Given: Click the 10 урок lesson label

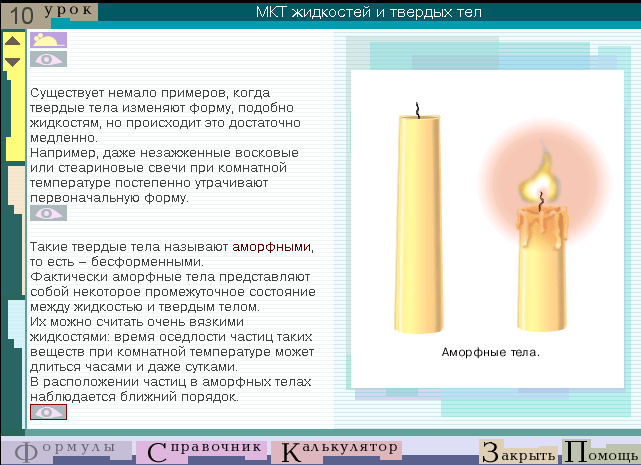Looking at the screenshot, I should click(x=49, y=14).
